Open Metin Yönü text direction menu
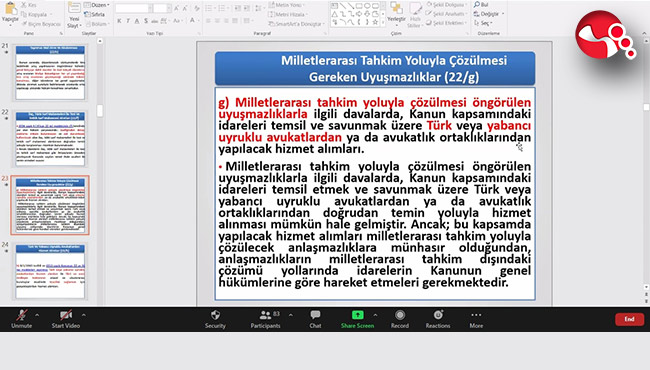This screenshot has width=650, height=370. [x=286, y=5]
